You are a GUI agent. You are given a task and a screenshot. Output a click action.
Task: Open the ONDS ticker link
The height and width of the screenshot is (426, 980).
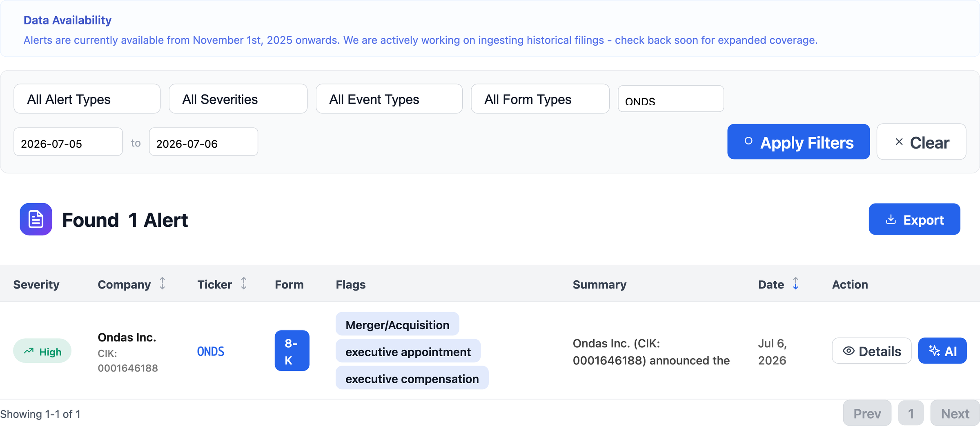[x=211, y=351]
